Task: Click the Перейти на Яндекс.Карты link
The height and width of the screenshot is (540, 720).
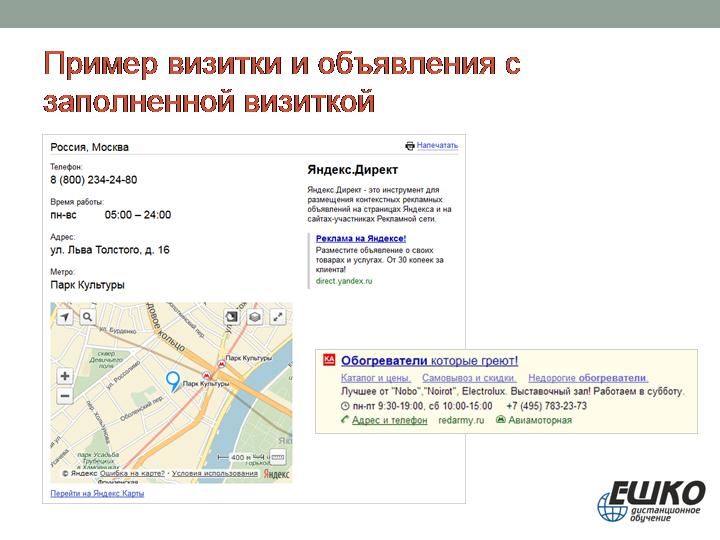Action: click(x=97, y=493)
